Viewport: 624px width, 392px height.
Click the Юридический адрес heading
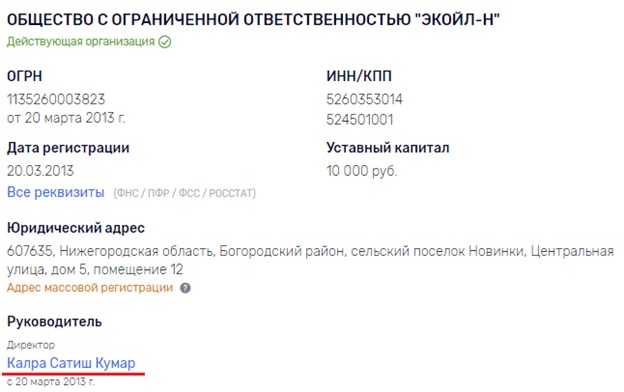[76, 228]
